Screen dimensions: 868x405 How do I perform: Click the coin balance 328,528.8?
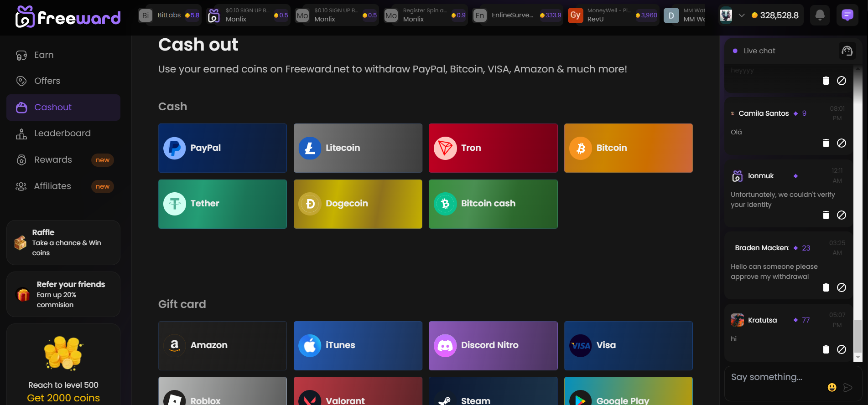tap(775, 15)
